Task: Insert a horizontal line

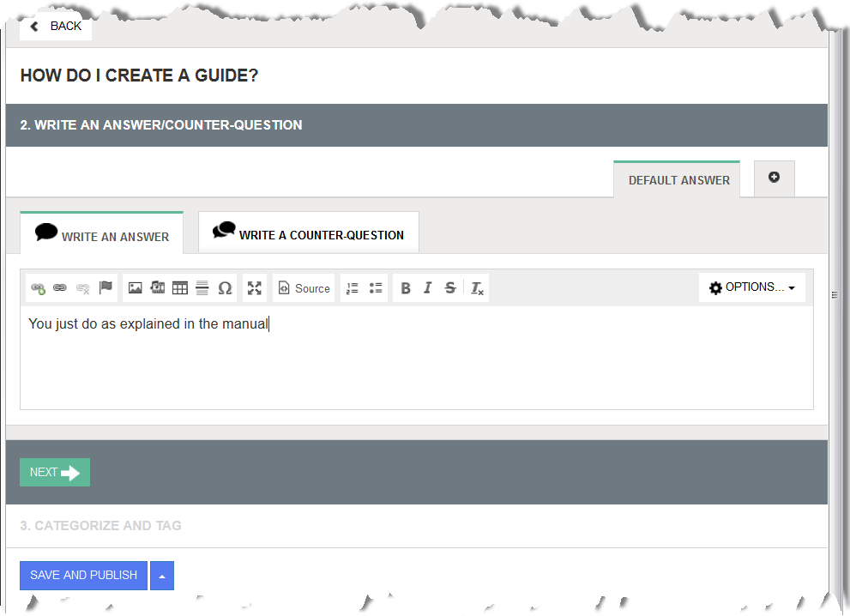Action: click(202, 287)
